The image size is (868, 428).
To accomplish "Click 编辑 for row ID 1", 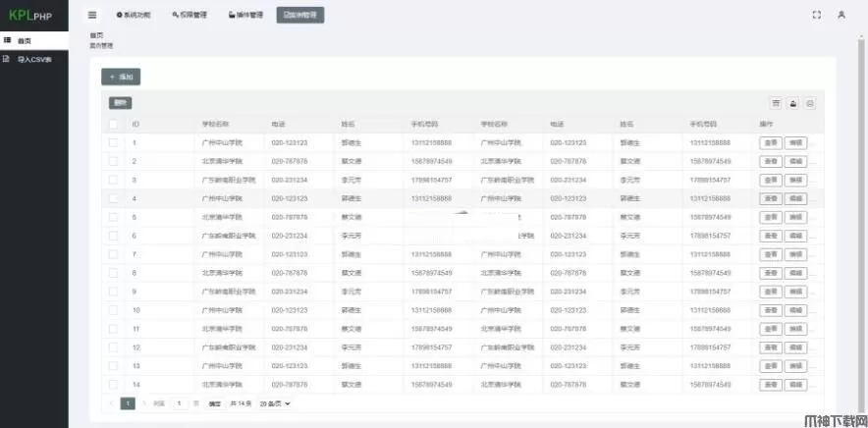I will point(795,143).
